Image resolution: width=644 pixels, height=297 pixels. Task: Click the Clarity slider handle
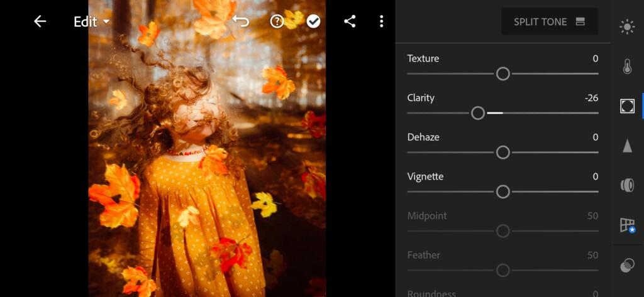478,113
